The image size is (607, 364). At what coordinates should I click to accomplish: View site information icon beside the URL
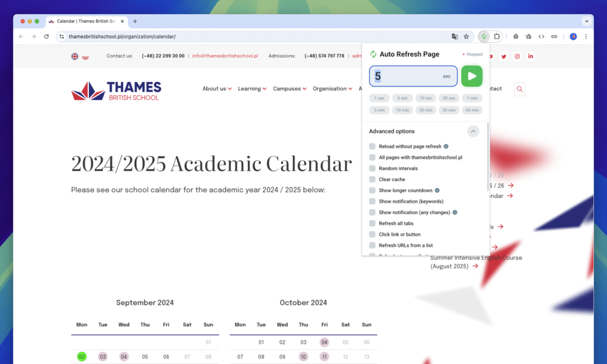pyautogui.click(x=62, y=36)
